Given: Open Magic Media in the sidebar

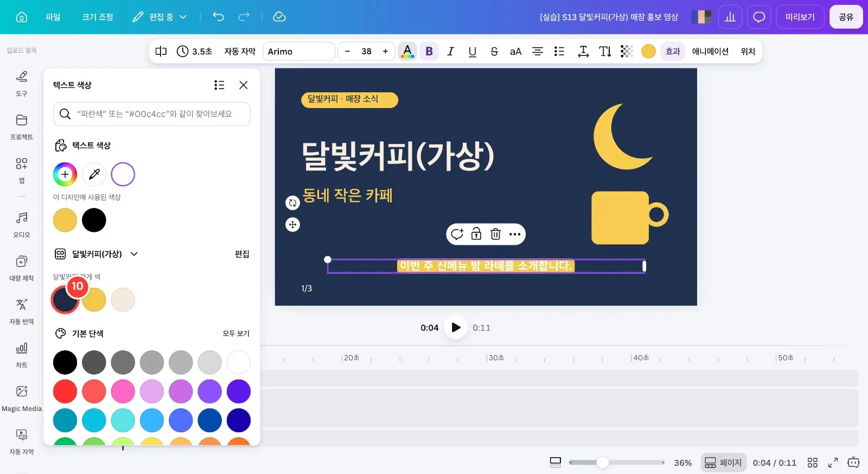Looking at the screenshot, I should 22,398.
